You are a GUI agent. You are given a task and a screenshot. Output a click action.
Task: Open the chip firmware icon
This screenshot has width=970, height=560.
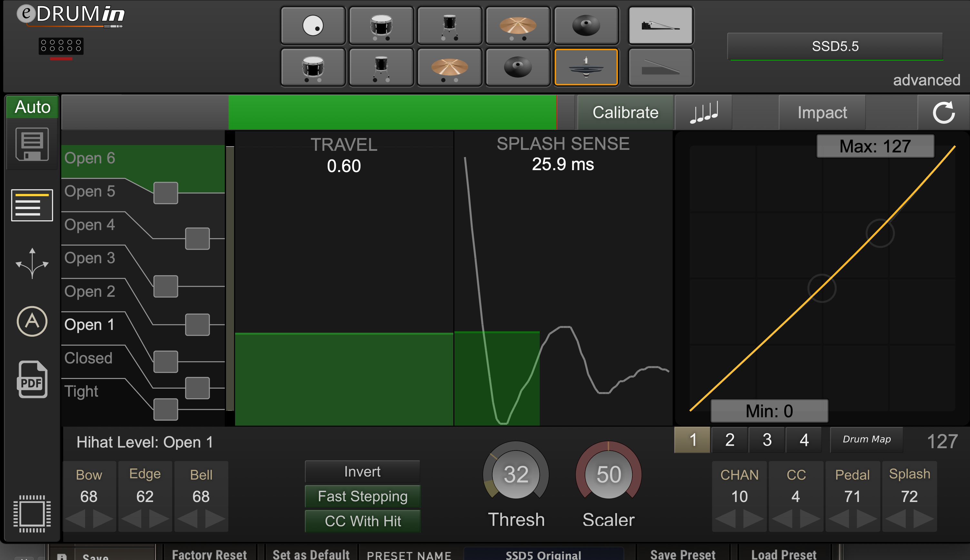[32, 514]
